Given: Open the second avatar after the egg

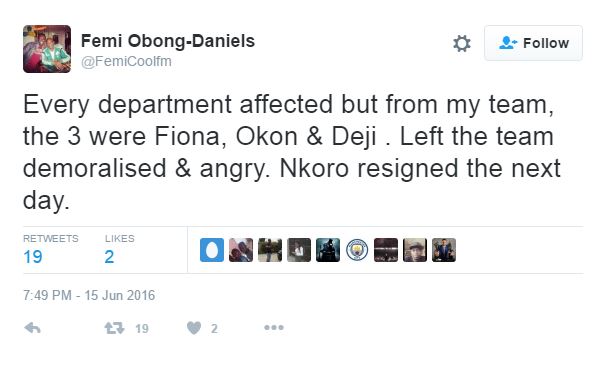Looking at the screenshot, I should tap(270, 250).
